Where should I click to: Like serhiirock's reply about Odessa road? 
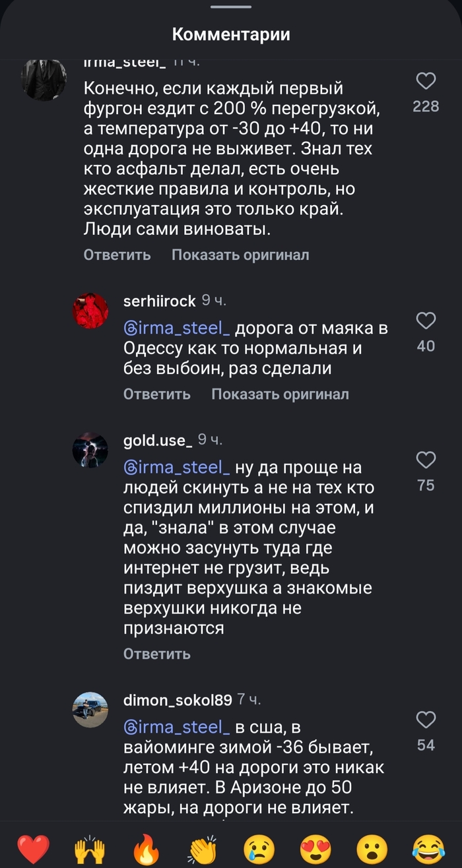click(x=426, y=321)
